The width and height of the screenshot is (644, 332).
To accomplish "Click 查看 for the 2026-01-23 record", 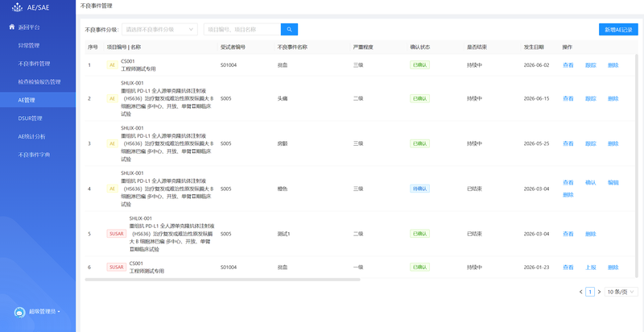I will (568, 267).
